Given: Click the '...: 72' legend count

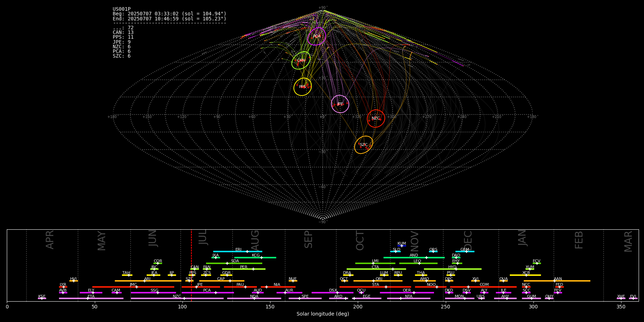Looking at the screenshot, I should click(123, 28).
